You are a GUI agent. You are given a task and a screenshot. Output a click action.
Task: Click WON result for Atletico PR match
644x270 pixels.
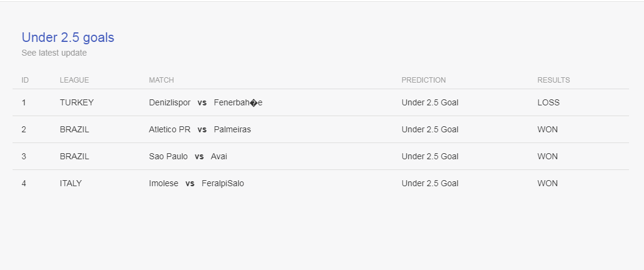(548, 130)
